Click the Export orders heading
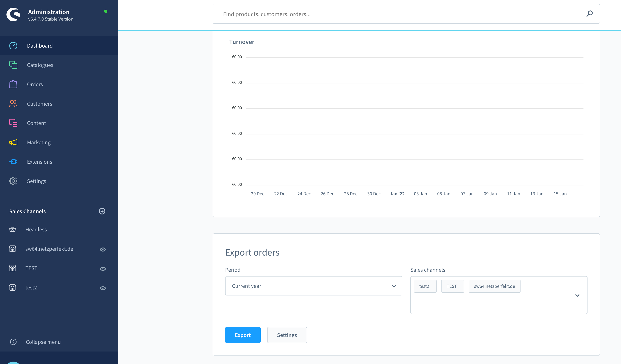 (x=252, y=252)
